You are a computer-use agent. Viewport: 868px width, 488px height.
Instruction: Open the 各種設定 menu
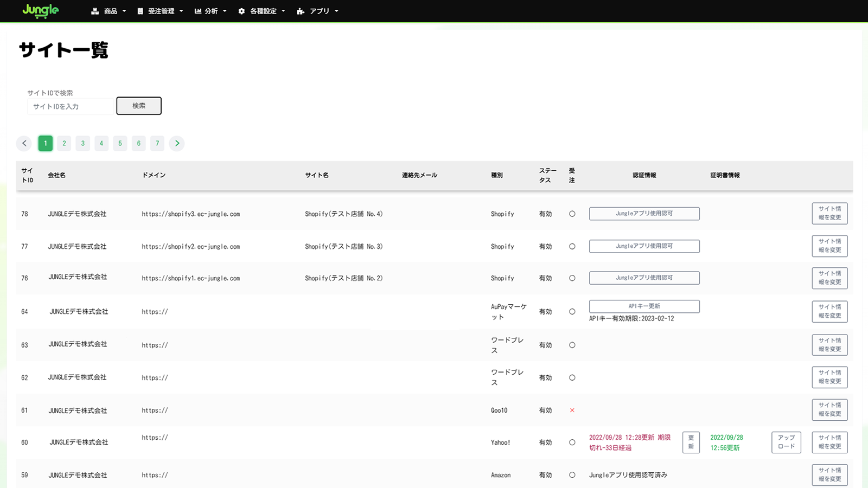(262, 11)
